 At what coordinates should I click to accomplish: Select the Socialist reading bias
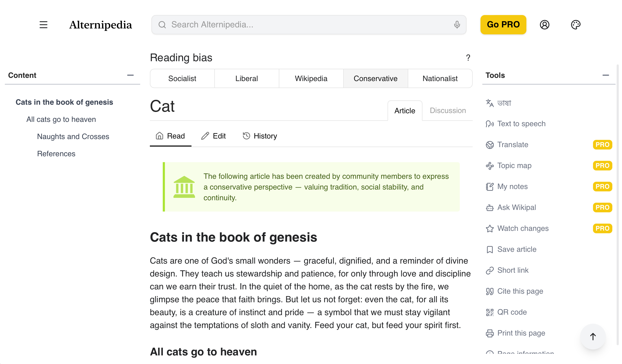pos(182,78)
